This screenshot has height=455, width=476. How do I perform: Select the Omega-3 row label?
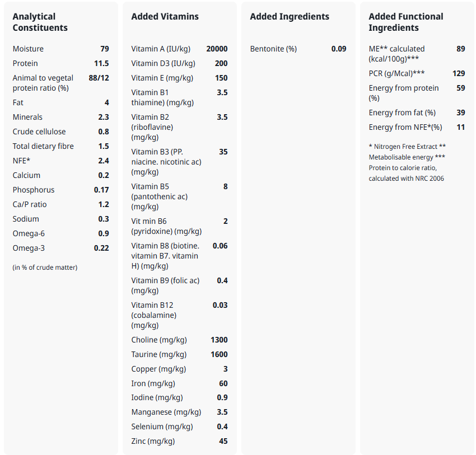pos(29,248)
